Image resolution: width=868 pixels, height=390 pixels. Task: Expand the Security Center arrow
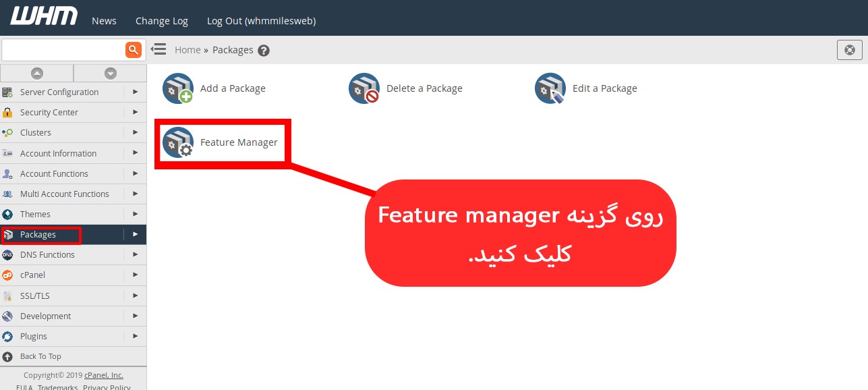click(x=135, y=112)
